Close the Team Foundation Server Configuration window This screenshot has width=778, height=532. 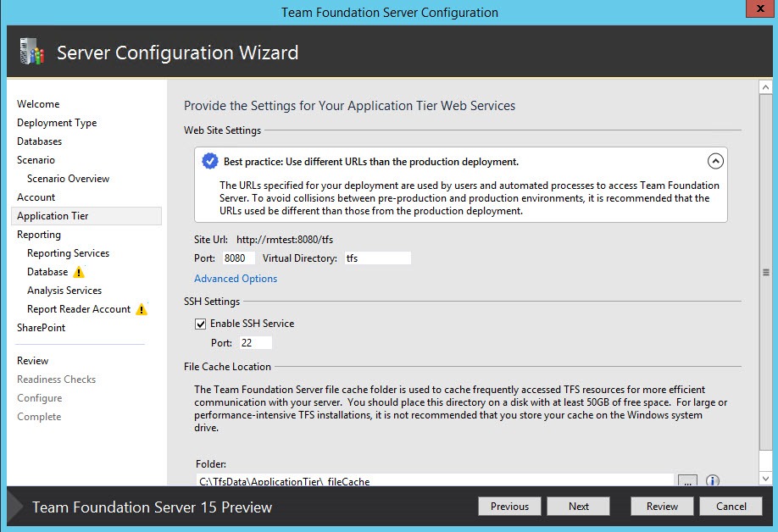click(760, 9)
